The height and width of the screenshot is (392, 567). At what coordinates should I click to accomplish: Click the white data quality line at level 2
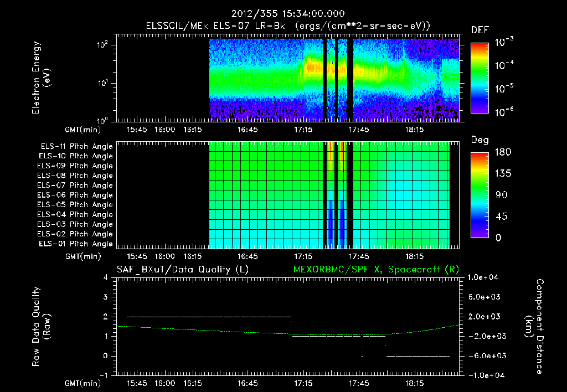[x=209, y=317]
